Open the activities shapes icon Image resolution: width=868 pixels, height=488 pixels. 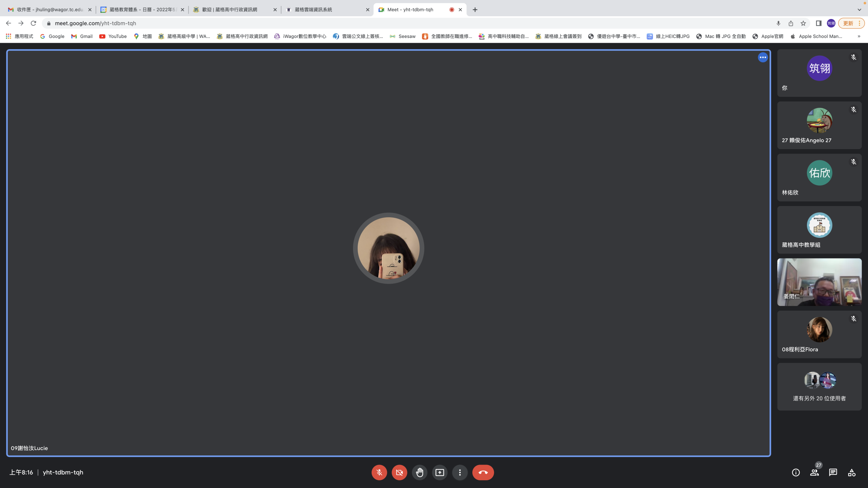tap(852, 472)
